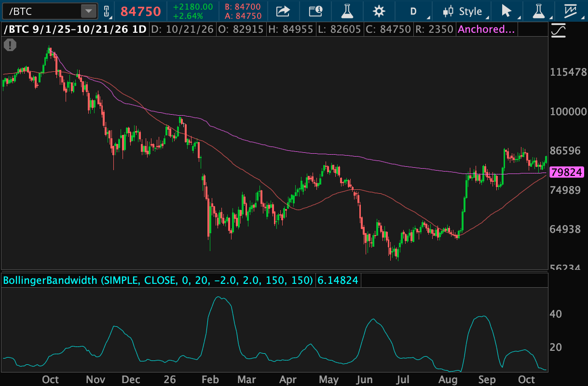Open the Studies flask icon
588x386 pixels.
point(347,11)
